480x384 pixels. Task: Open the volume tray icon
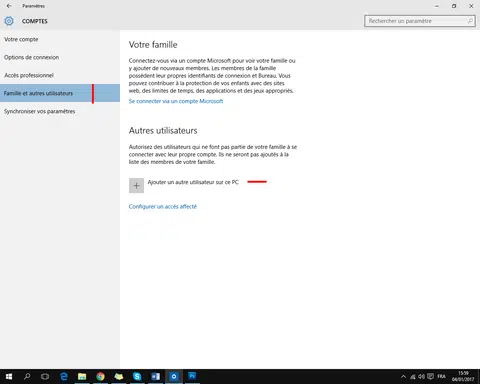tap(421, 377)
